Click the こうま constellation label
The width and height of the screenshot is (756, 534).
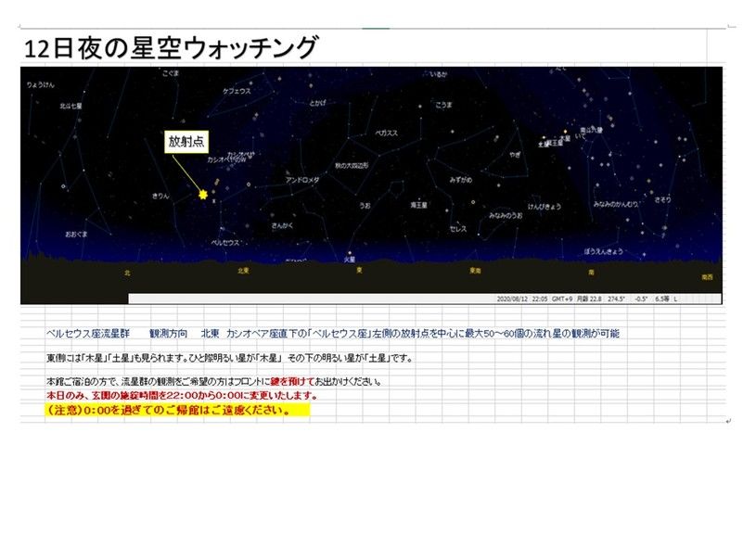pyautogui.click(x=444, y=105)
